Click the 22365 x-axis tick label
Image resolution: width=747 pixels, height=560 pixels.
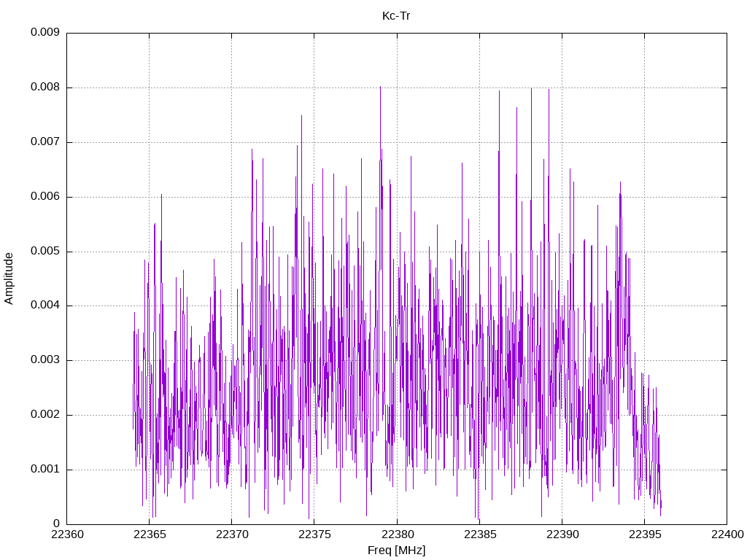[150, 534]
